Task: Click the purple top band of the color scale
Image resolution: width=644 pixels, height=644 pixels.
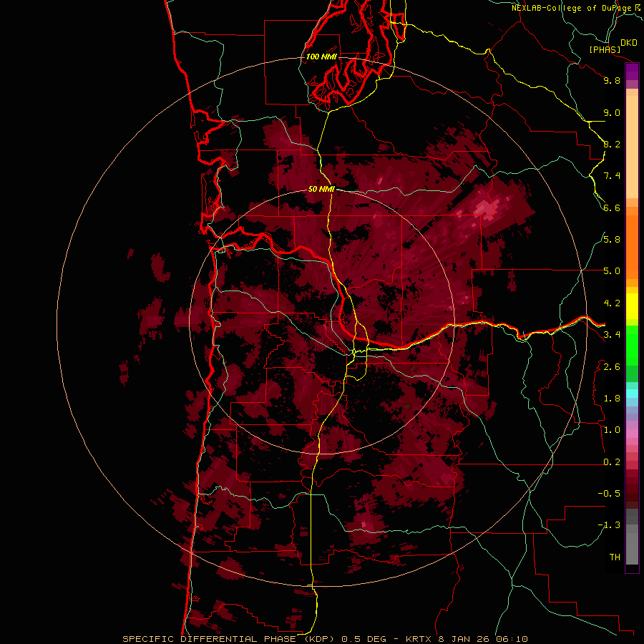Action: coord(632,72)
